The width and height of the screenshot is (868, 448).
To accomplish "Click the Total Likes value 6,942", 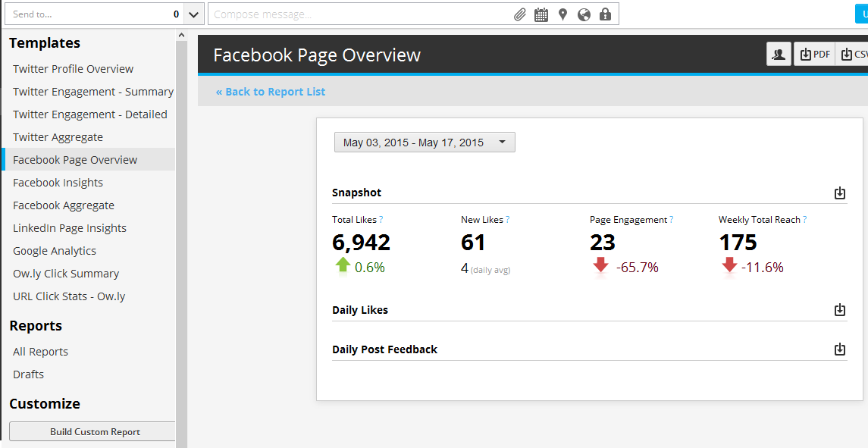I will point(362,242).
